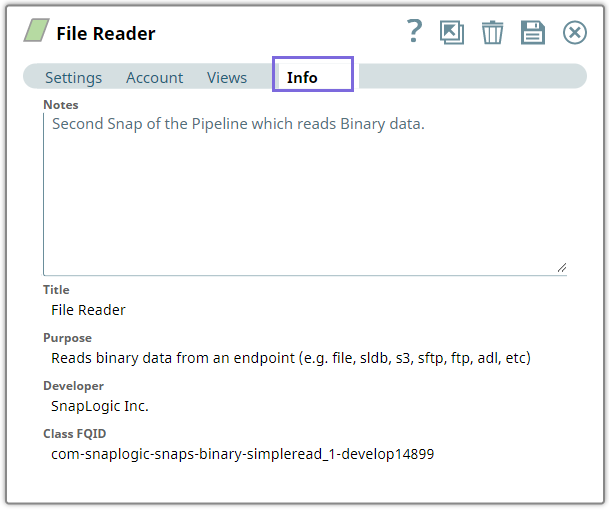Click the pop-out window icon in header
Viewport: 609px width, 510px height.
click(x=453, y=32)
